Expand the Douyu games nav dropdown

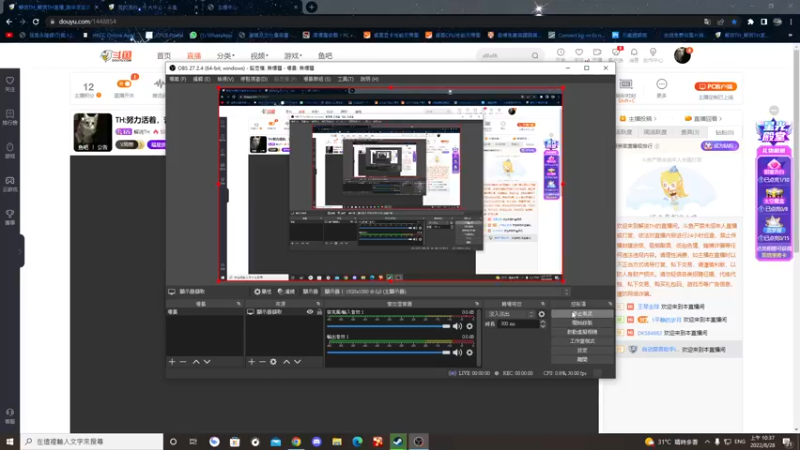point(293,56)
